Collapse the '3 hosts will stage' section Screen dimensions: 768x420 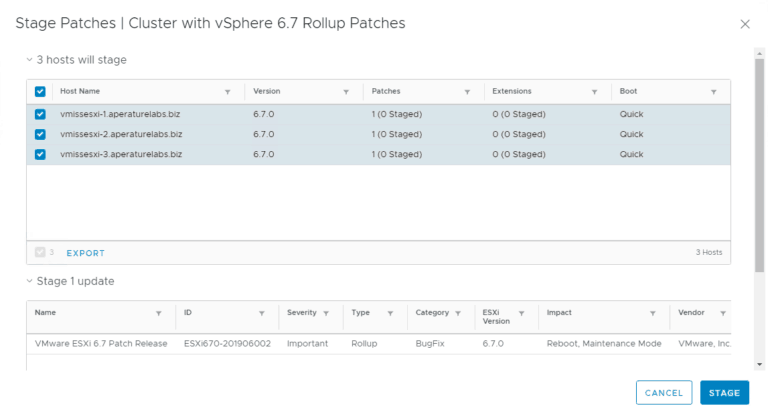30,60
